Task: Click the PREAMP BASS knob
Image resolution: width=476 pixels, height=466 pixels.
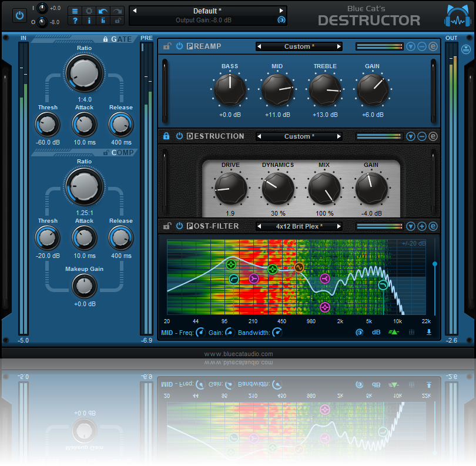Action: [230, 89]
